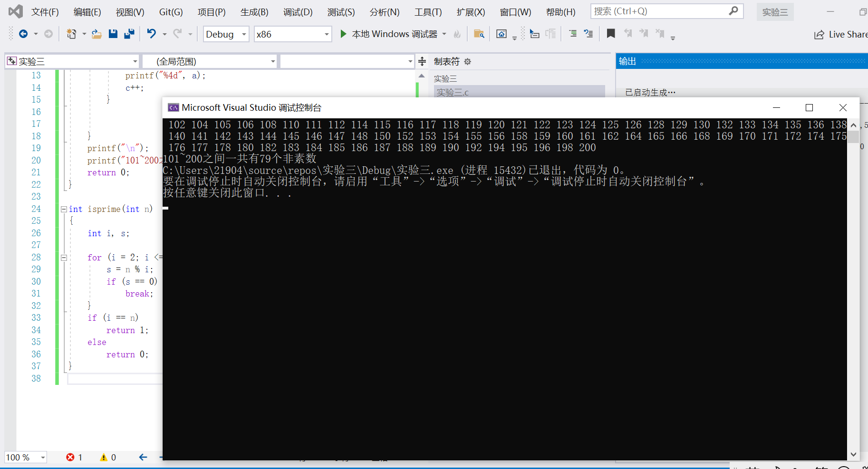Open the 帮助(H) menu

561,12
